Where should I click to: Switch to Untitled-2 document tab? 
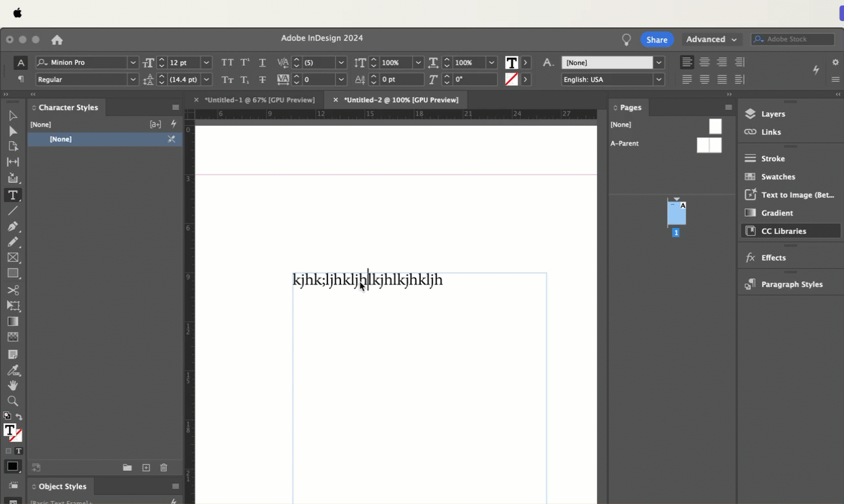401,100
